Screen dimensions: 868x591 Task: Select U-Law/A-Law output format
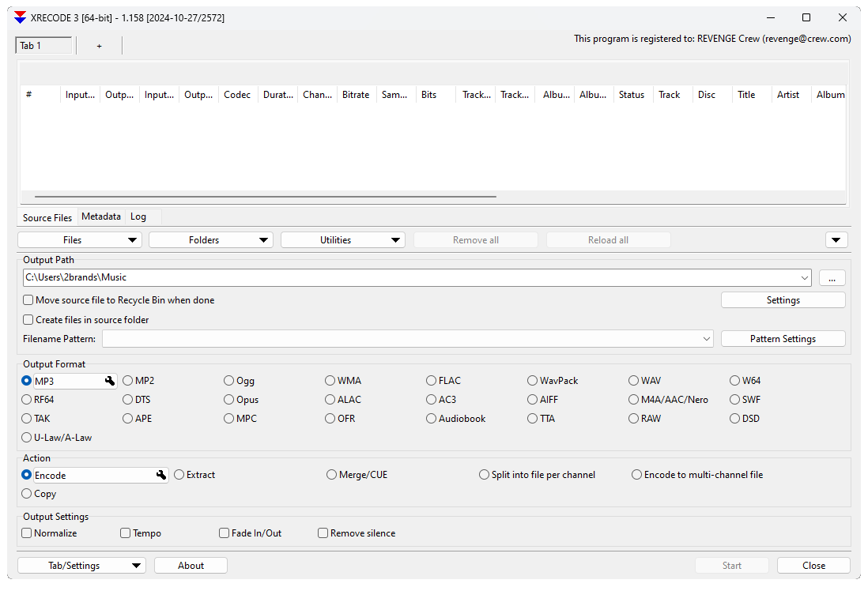[56, 437]
